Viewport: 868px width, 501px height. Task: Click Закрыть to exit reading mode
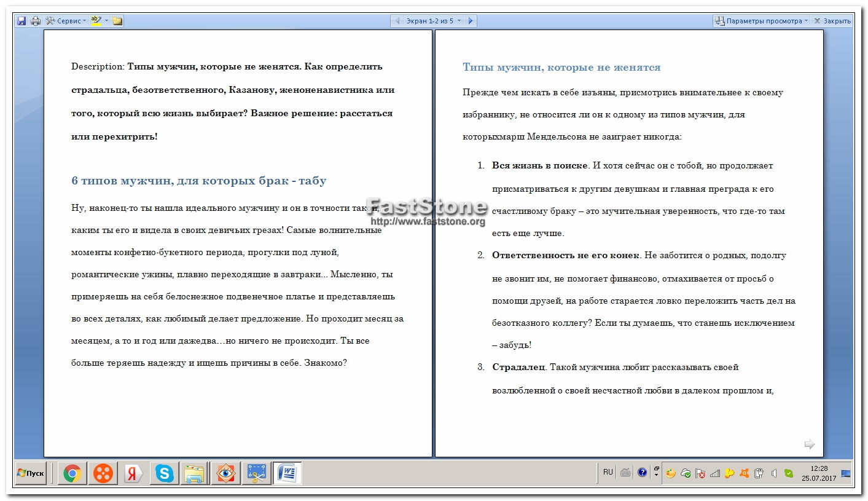[x=832, y=21]
